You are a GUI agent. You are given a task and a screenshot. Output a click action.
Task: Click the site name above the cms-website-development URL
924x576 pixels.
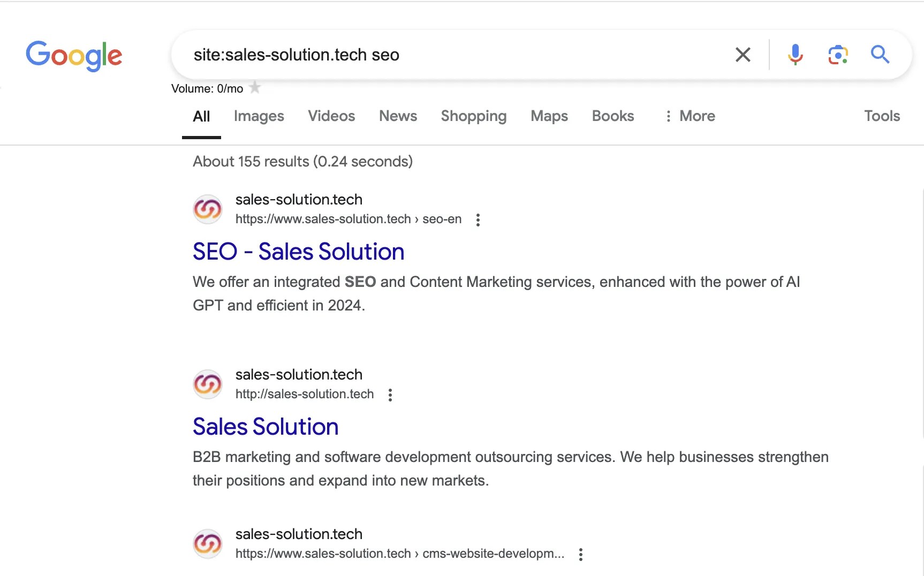click(x=299, y=534)
